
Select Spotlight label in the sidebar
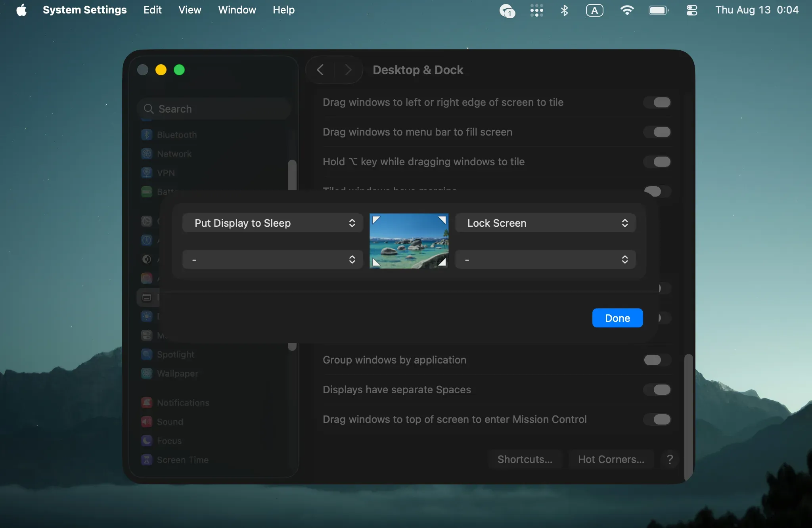(x=176, y=354)
